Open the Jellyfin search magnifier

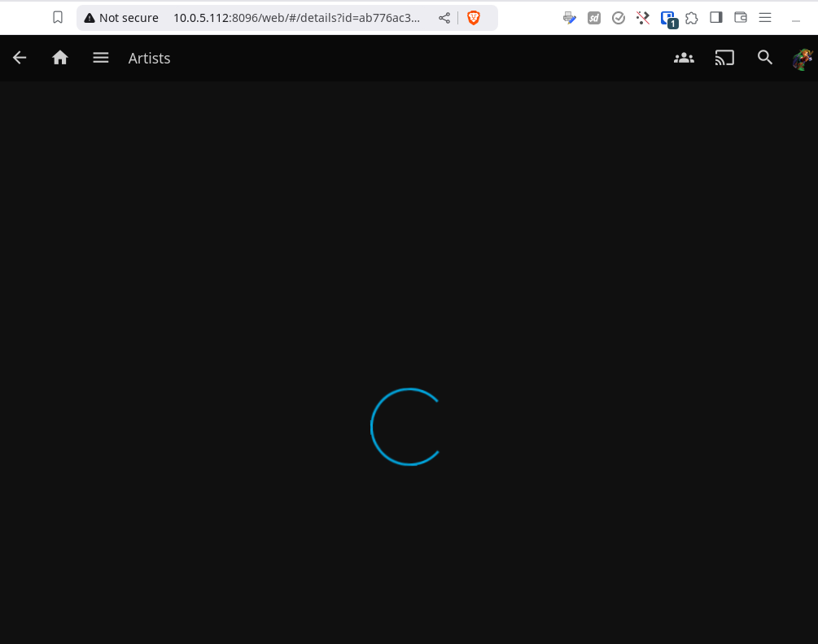[765, 58]
